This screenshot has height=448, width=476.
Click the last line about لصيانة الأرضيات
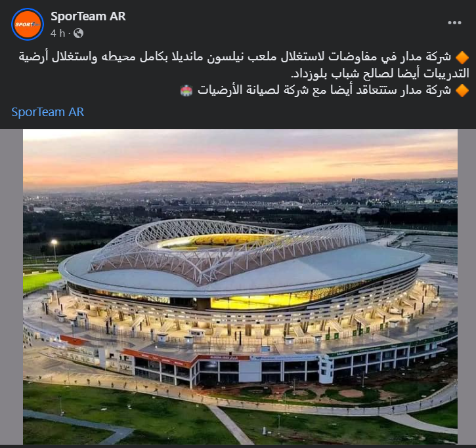[x=324, y=91]
